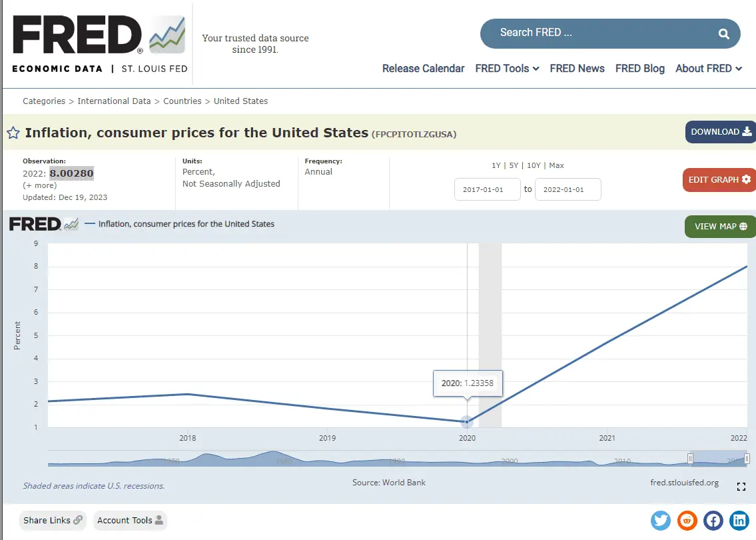The width and height of the screenshot is (756, 540).
Task: Enter fullscreen chart view
Action: tap(741, 487)
